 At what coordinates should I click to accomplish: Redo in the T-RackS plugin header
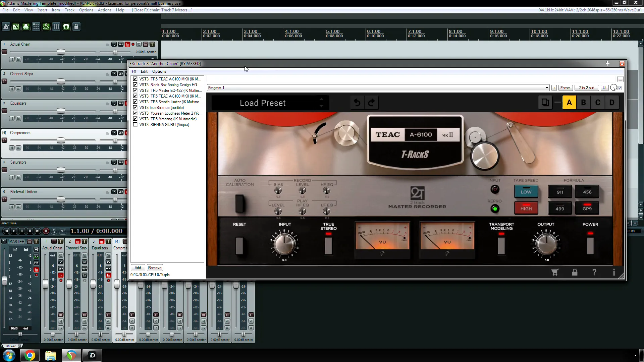pos(371,103)
